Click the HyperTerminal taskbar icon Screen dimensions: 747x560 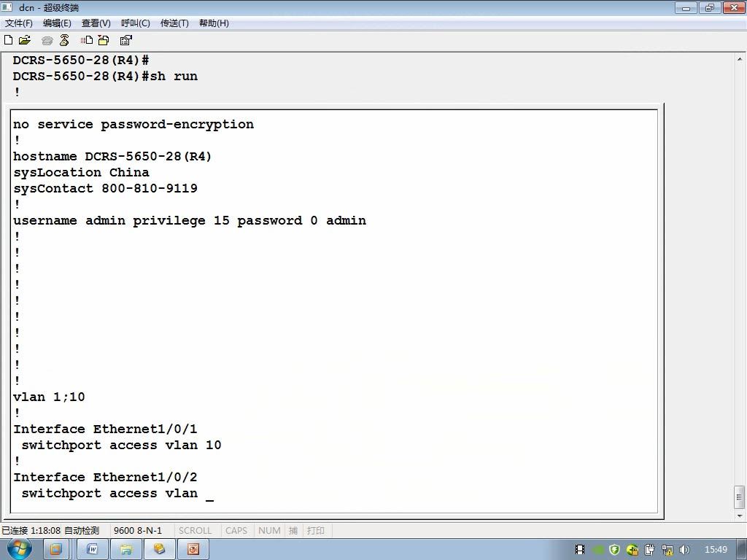[160, 549]
